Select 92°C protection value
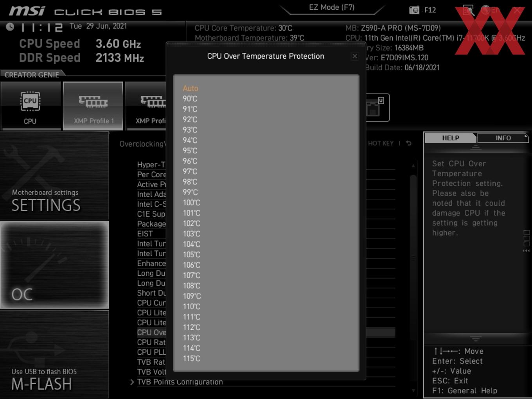The width and height of the screenshot is (532, 399). click(190, 119)
